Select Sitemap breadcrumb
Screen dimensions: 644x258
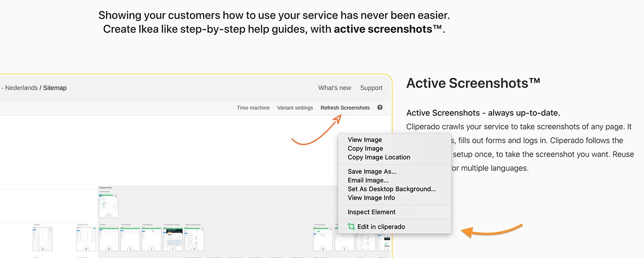coord(55,88)
